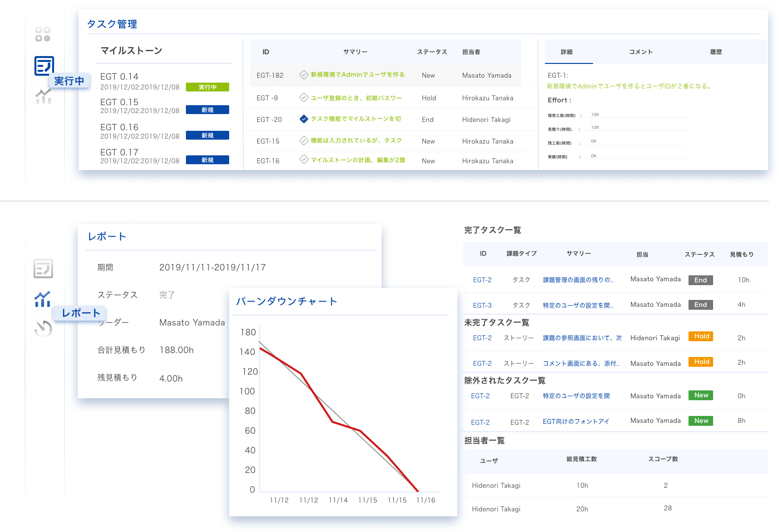Viewport: 779px width, 532px height.
Task: Open link 課題の参照画面において、次
Action: (x=582, y=338)
